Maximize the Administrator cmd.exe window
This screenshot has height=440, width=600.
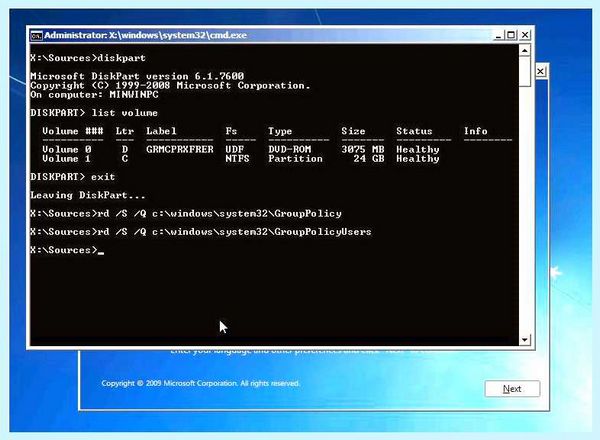(511, 35)
